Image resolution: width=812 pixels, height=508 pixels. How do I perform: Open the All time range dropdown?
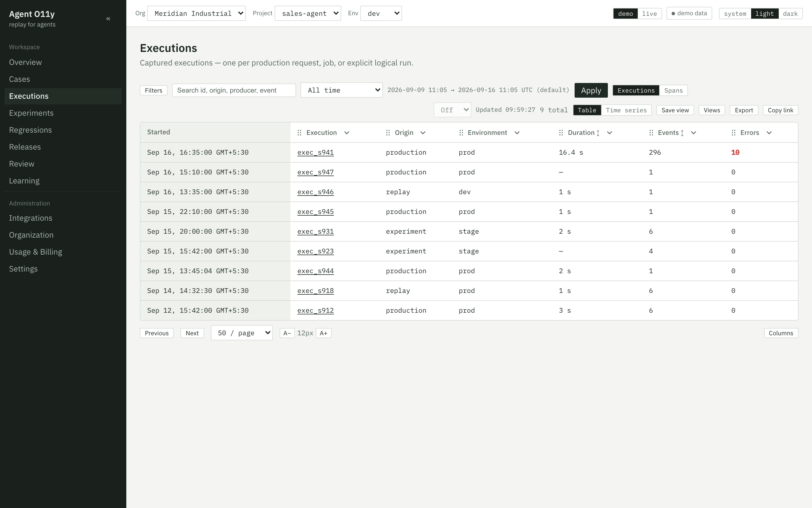pyautogui.click(x=342, y=90)
